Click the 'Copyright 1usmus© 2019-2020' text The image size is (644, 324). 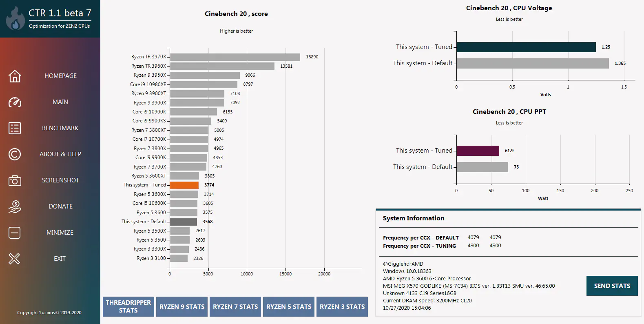[49, 313]
